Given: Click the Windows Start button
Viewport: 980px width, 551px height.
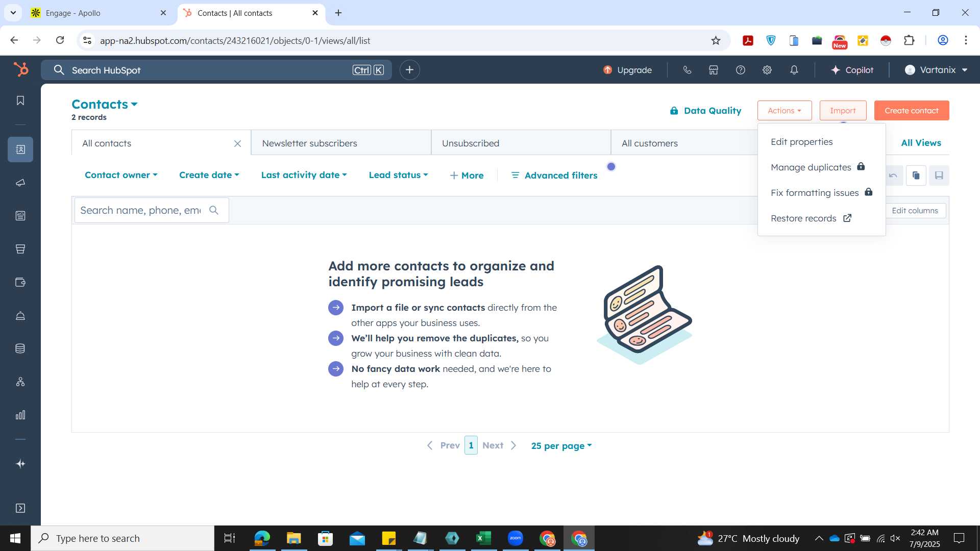Looking at the screenshot, I should (x=15, y=538).
